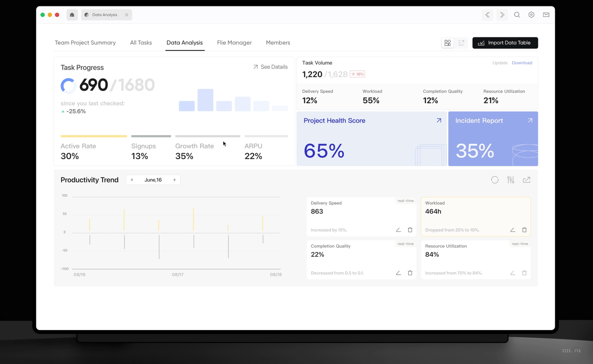Click the +16% badge in Task Volume
This screenshot has width=593, height=364.
[x=357, y=74]
